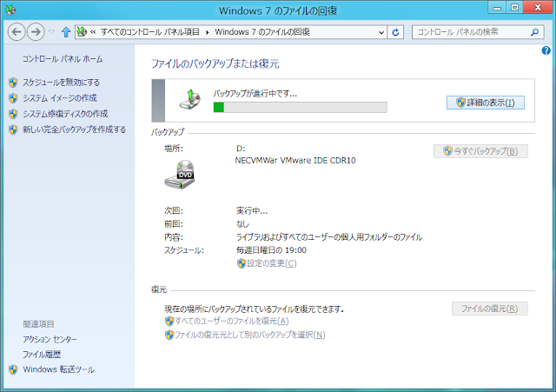Click the shield icon beside Windows 転送ツール
The width and height of the screenshot is (556, 392).
pos(13,369)
